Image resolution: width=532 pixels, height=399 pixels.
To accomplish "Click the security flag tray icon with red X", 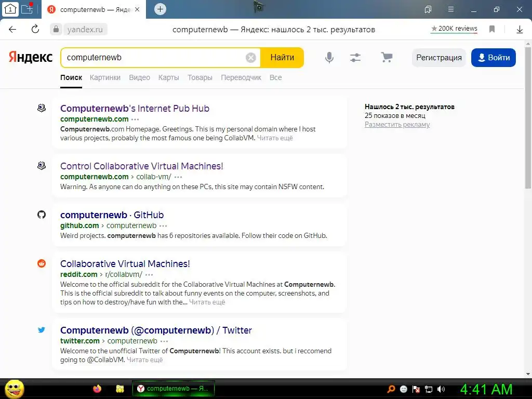I will point(416,389).
